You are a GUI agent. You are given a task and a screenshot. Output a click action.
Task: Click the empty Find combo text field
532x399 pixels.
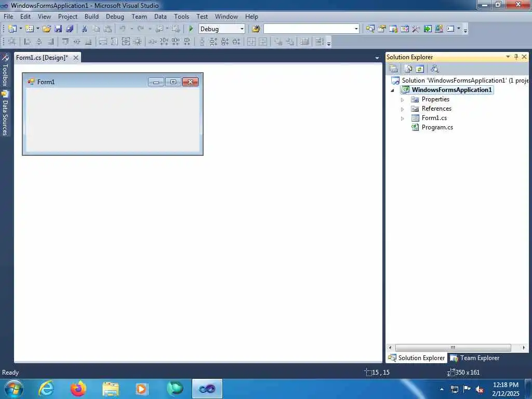click(309, 29)
